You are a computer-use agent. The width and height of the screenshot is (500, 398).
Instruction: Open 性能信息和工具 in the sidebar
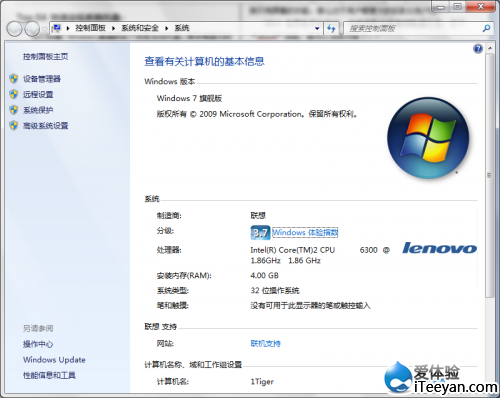pos(49,375)
